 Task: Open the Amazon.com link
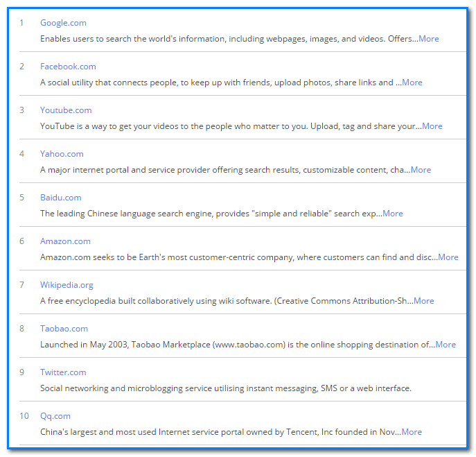(65, 241)
